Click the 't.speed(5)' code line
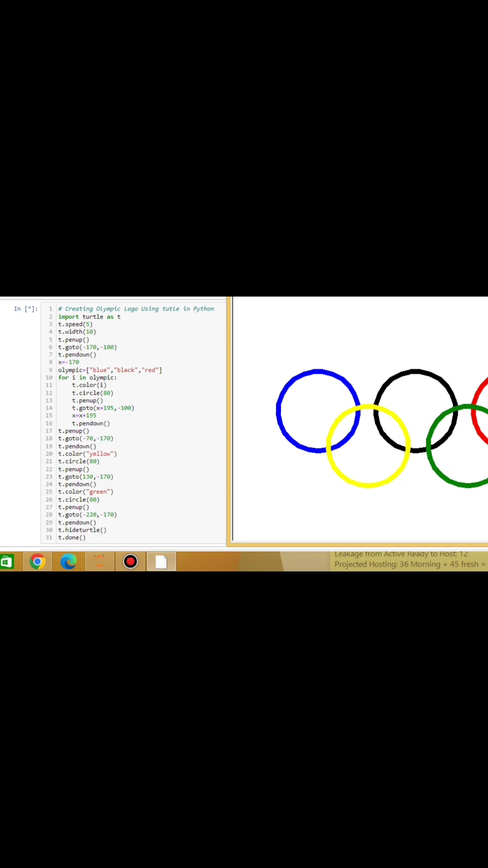Screen dimensions: 488x868 click(75, 324)
